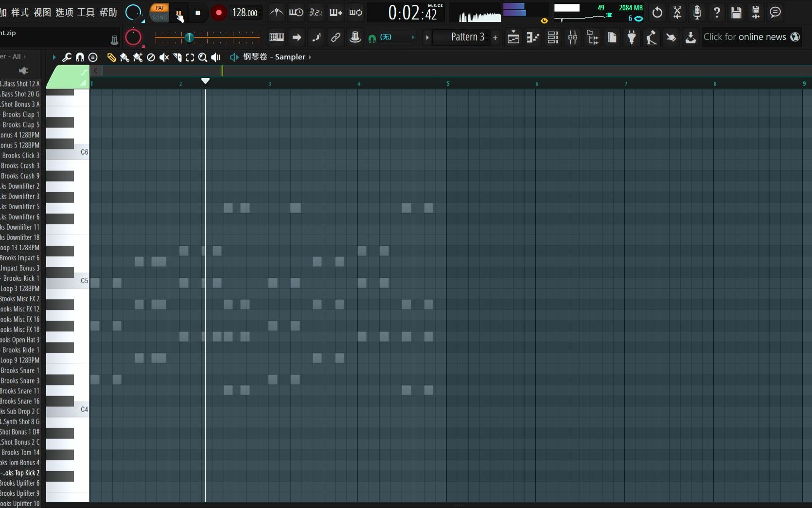Open the 帮助 menu
Viewport: 812px width, 508px height.
pyautogui.click(x=108, y=12)
